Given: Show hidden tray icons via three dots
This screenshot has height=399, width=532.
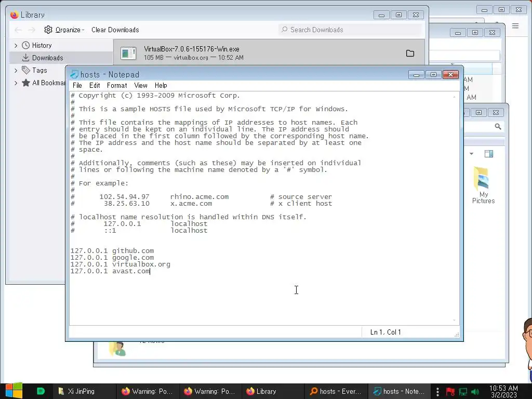Looking at the screenshot, I should (x=437, y=392).
